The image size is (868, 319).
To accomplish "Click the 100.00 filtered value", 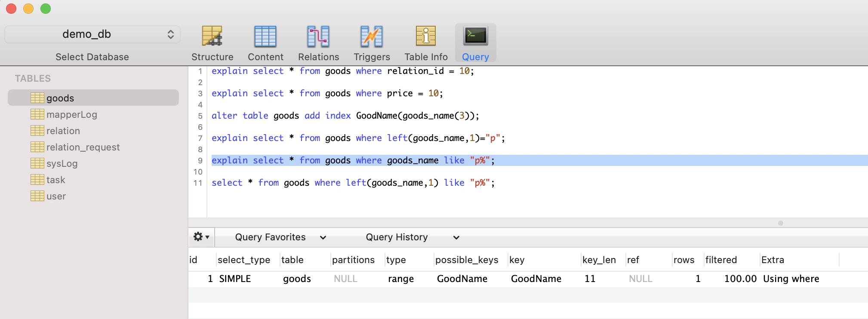I will point(740,279).
